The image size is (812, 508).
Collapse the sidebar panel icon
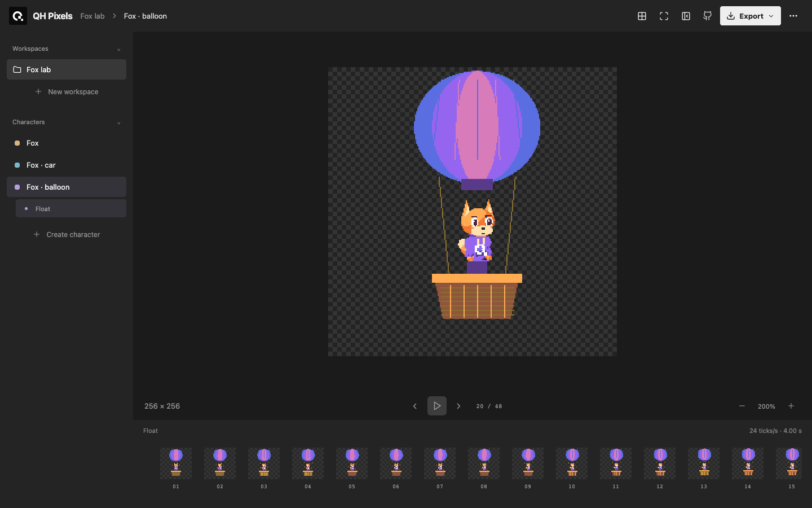(x=686, y=16)
